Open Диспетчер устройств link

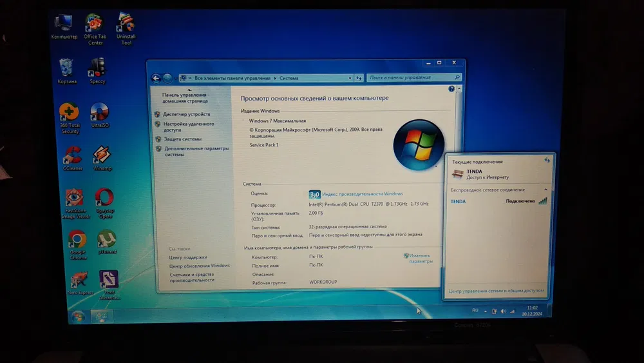187,114
